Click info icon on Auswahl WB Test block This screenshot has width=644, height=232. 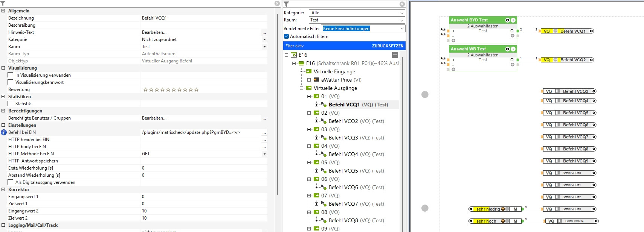pos(513,49)
